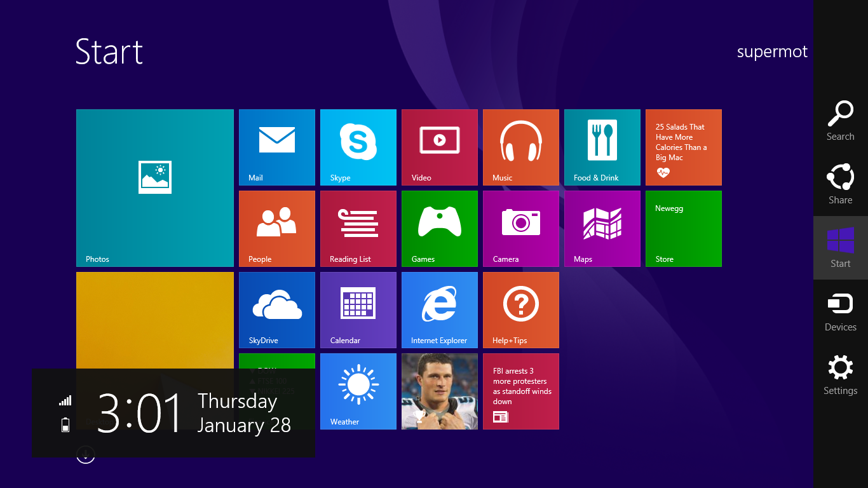Launch Internet Explorer tile
Screen dimensions: 868x488
tap(440, 310)
